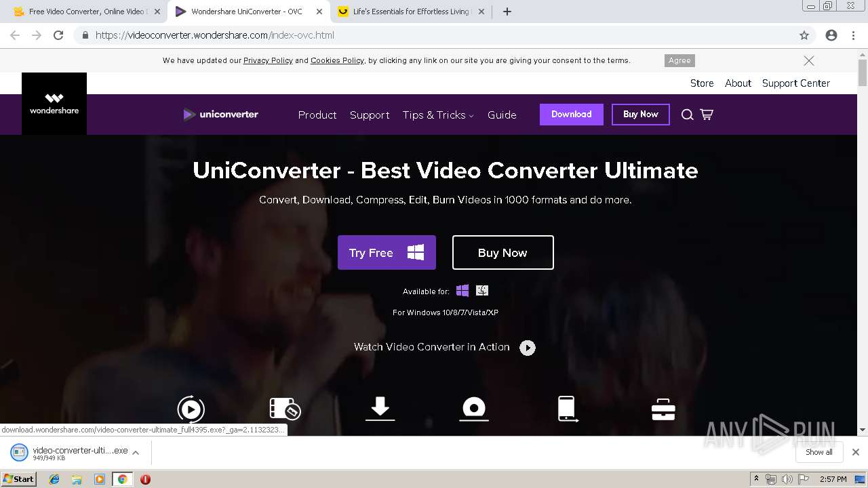Close the Wondershare UniConverter tab
Viewport: 868px width, 488px height.
[319, 12]
